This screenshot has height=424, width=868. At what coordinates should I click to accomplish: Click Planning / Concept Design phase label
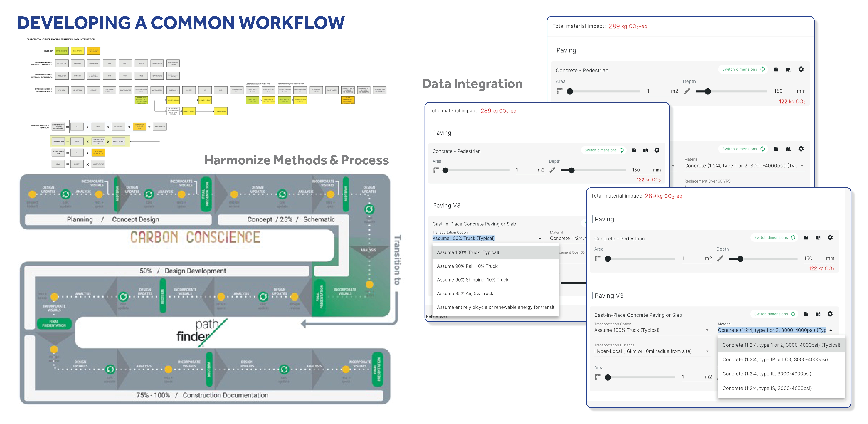point(113,220)
